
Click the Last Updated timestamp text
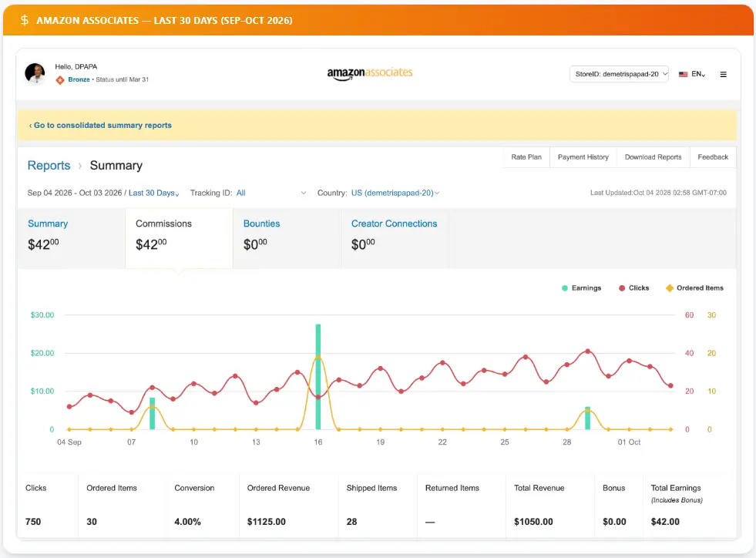658,193
